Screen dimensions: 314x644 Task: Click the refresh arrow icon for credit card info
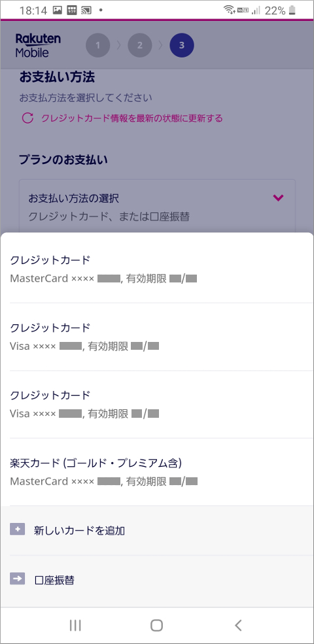[27, 118]
